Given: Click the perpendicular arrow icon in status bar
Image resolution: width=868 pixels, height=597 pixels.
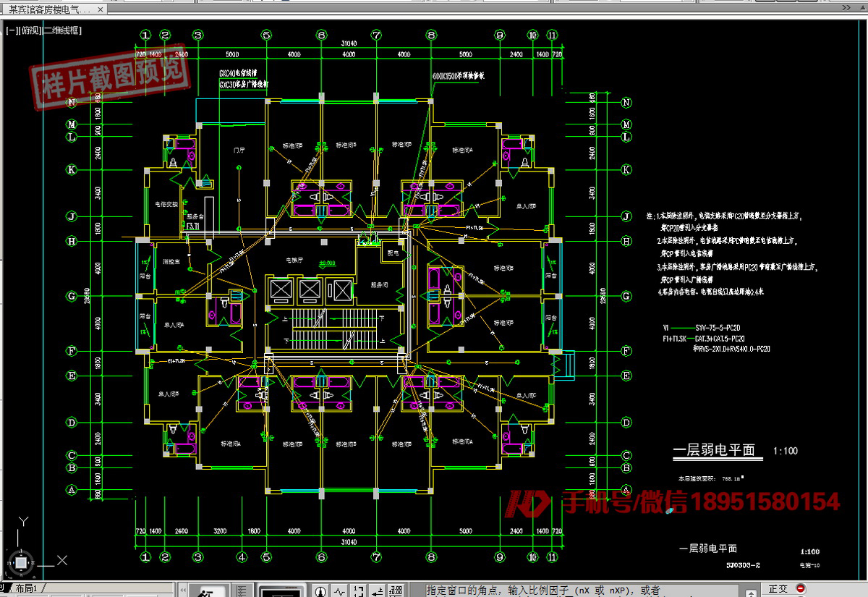Looking at the screenshot, I should (377, 590).
